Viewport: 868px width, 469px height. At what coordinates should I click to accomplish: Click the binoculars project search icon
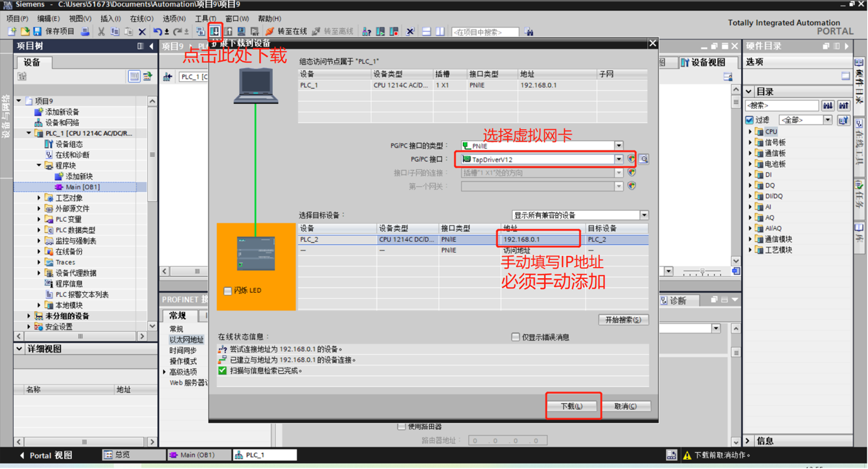point(529,31)
